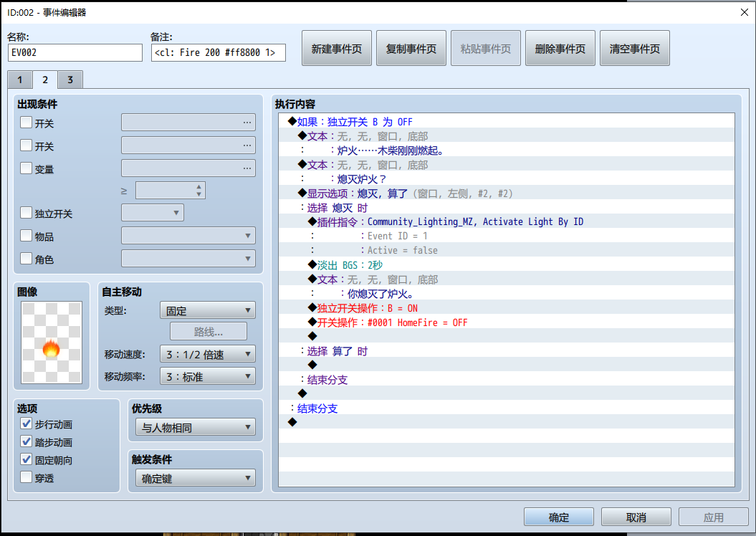The height and width of the screenshot is (536, 756).
Task: Select the 炉火……木柴刚刚燃起 text line
Action: pyautogui.click(x=506, y=150)
